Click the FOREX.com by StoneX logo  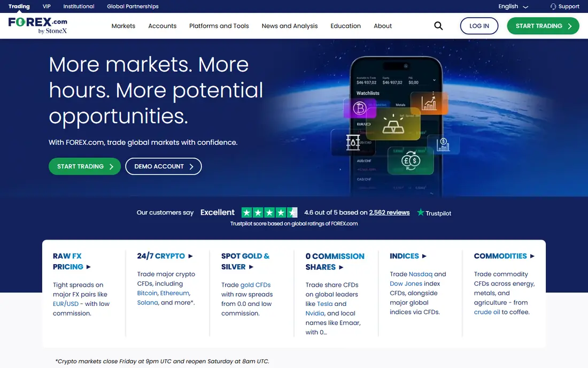pyautogui.click(x=37, y=26)
